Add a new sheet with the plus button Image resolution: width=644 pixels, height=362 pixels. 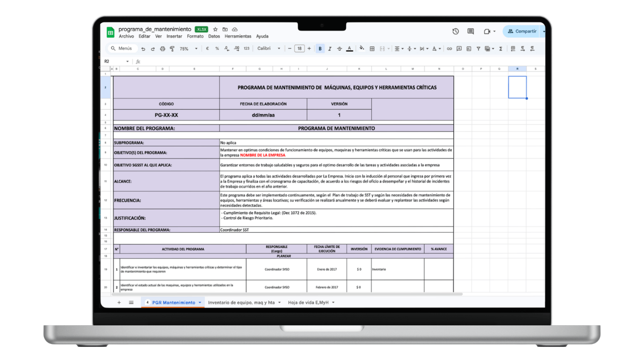(x=119, y=303)
